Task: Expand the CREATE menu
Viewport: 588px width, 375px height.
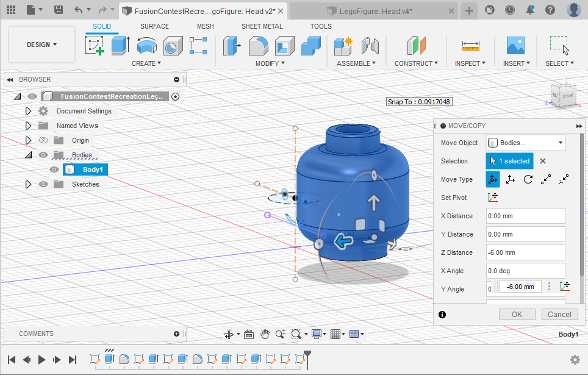Action: point(146,63)
